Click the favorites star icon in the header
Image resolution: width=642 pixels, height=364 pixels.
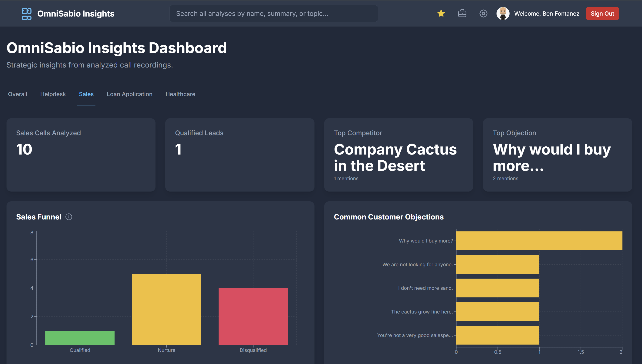click(441, 13)
